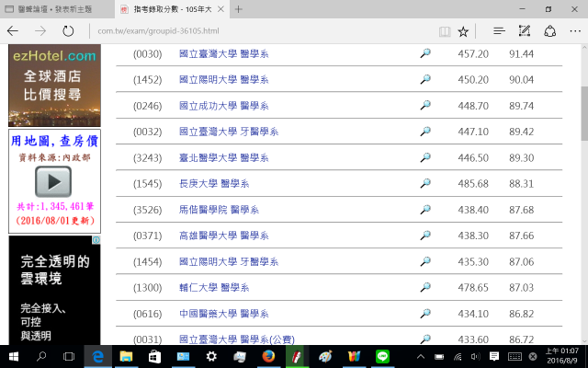The height and width of the screenshot is (368, 588).
Task: Add page to favorites star
Action: [x=463, y=31]
